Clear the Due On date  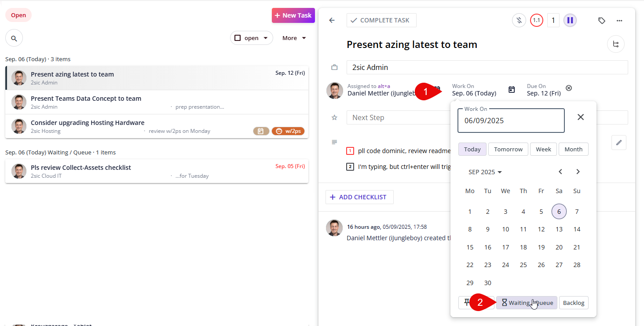[x=569, y=88]
